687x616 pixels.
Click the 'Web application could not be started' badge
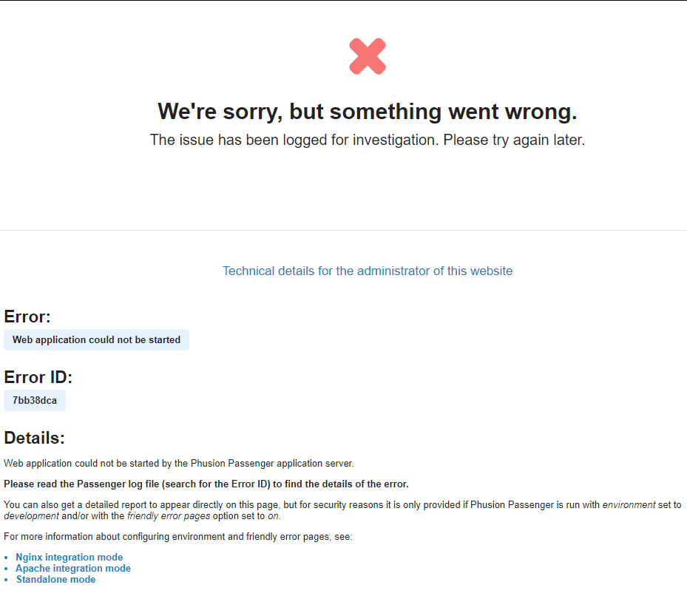pos(96,340)
